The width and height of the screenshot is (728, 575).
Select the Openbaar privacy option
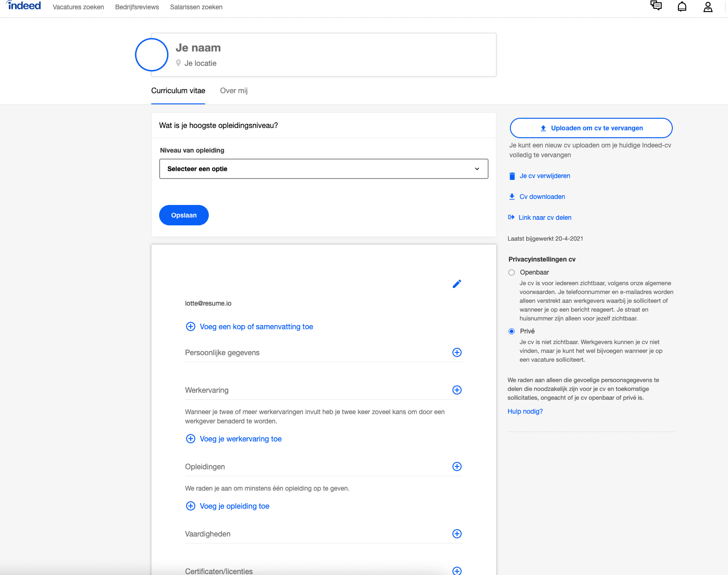pos(512,273)
